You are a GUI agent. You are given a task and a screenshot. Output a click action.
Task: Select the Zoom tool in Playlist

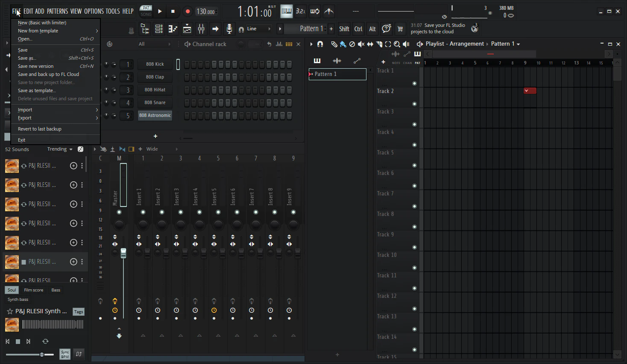397,44
